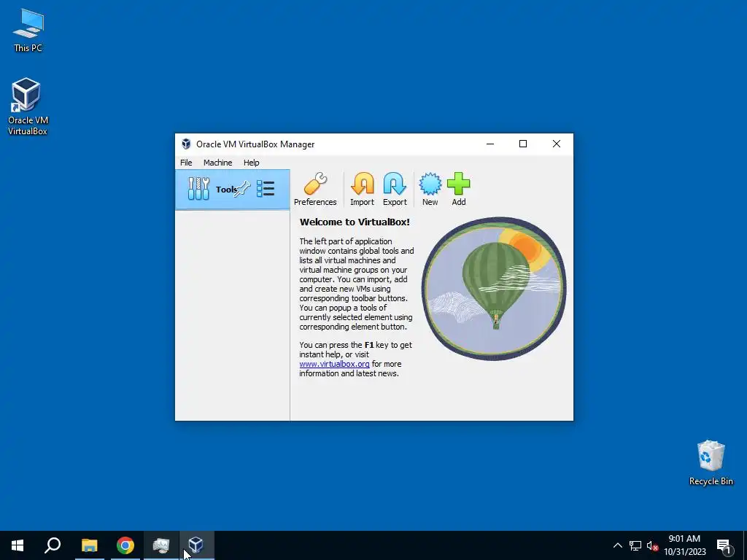The width and height of the screenshot is (747, 560).
Task: Click the 'Welcome to VirtualBox!' heading
Action: tap(355, 222)
